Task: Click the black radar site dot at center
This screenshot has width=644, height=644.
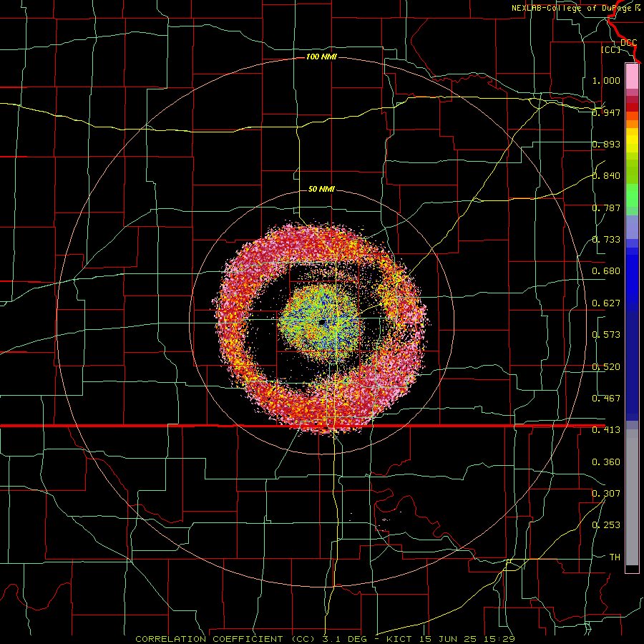Action: pos(322,323)
